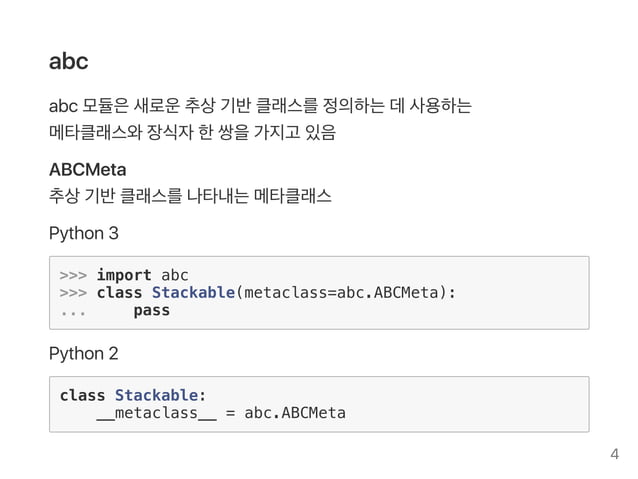The image size is (638, 479).
Task: Click slide page number 4
Action: [x=615, y=454]
